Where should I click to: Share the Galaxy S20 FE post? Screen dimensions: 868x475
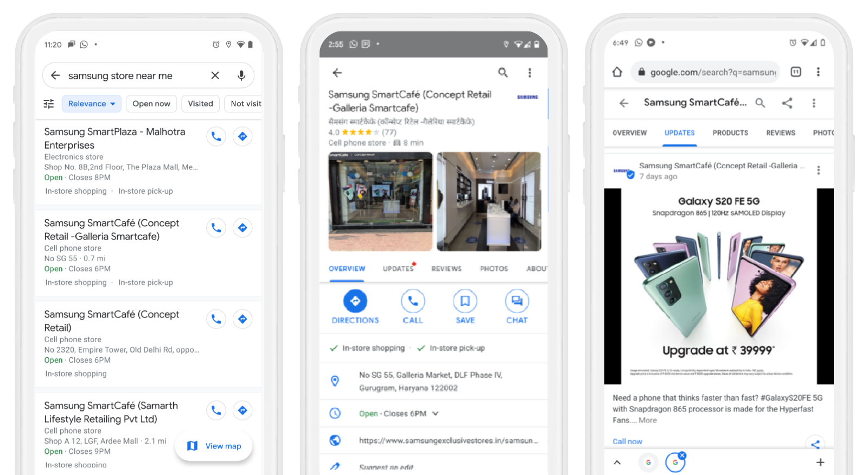point(815,444)
